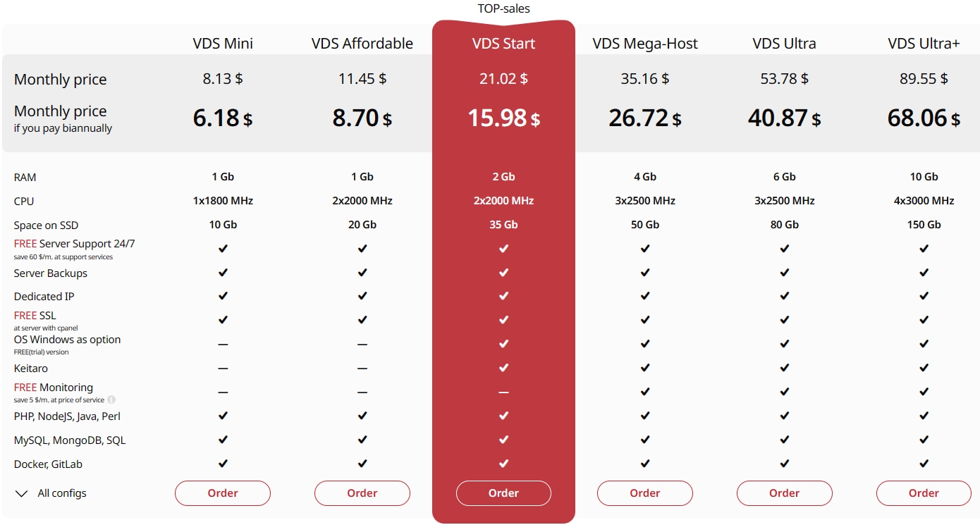
Task: Order the VDS Ultra+ plan
Action: (x=924, y=493)
